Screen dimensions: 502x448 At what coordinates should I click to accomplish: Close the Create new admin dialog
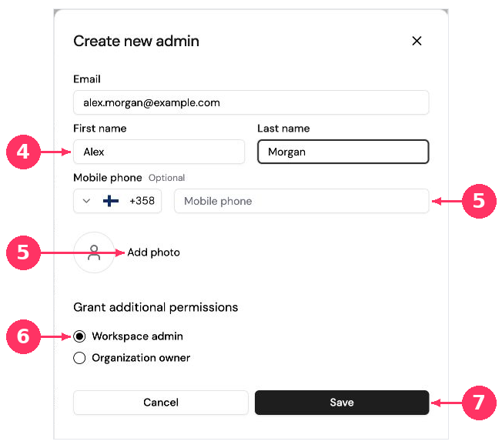click(417, 41)
